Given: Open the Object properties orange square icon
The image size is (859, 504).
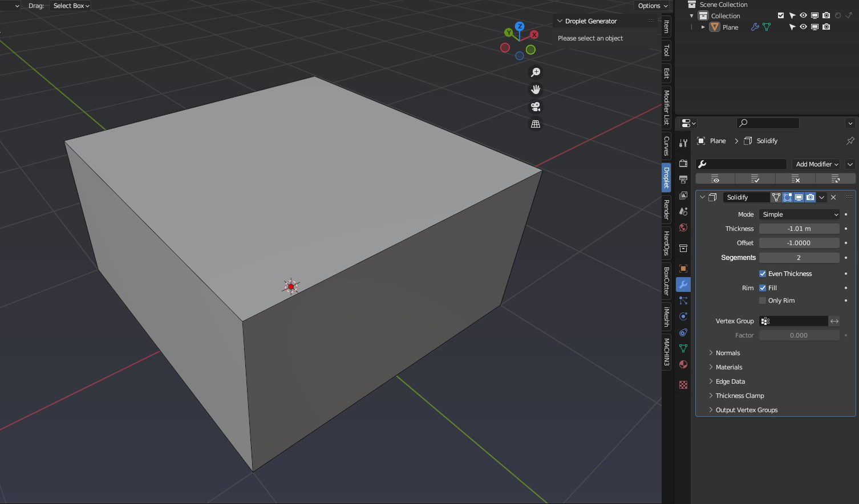Looking at the screenshot, I should click(x=683, y=269).
